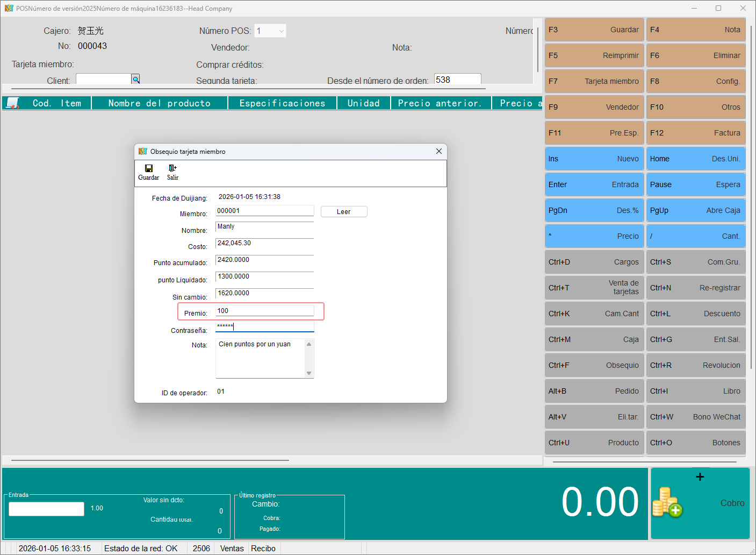Focus the Contraseña password field
Viewport: 756px width, 555px height.
(264, 326)
